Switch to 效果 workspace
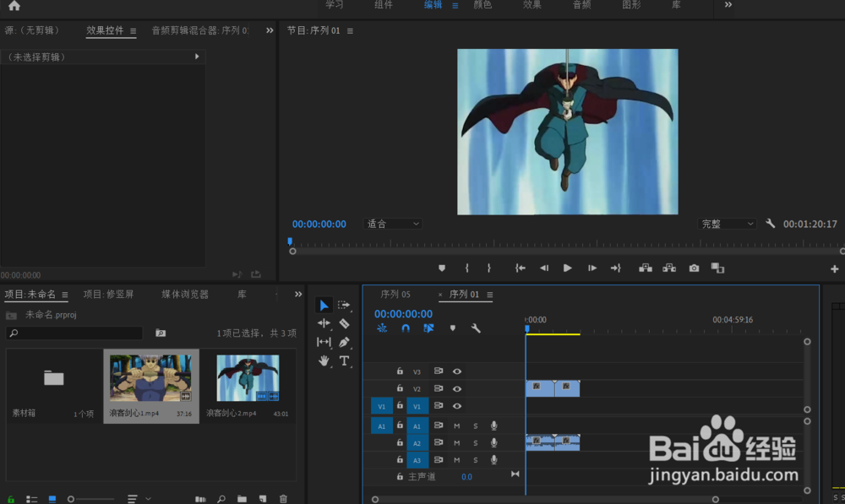This screenshot has width=845, height=504. [x=532, y=5]
